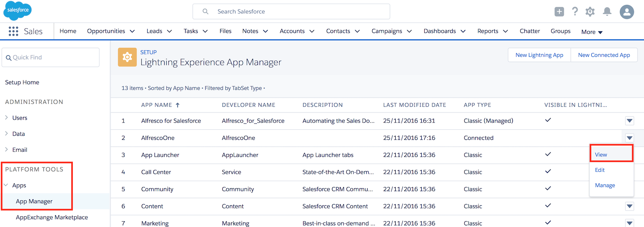Collapse the Apps tree node

click(x=6, y=185)
